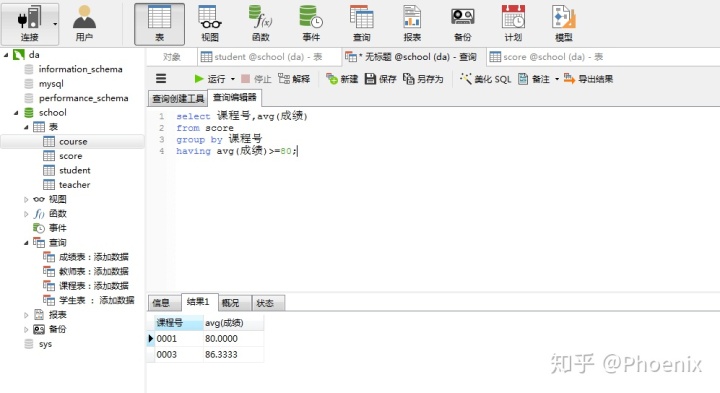Open the 备份 (Backup) toolbar button
720x393 pixels.
[x=462, y=24]
